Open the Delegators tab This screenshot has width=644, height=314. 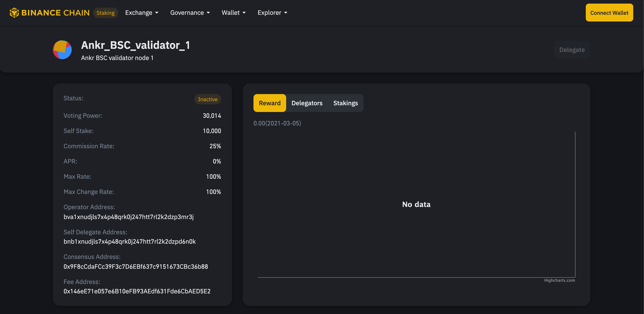click(x=307, y=103)
